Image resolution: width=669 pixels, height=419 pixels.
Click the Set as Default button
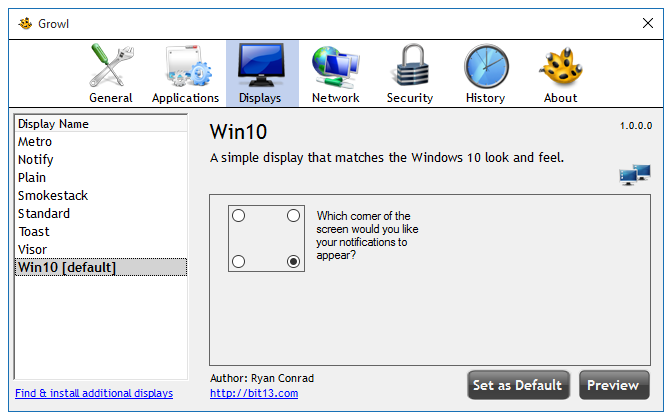pos(518,385)
